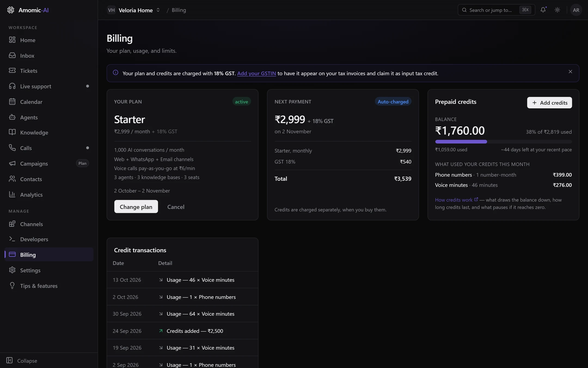Click the info icon in GST banner
588x368 pixels.
[x=115, y=73]
